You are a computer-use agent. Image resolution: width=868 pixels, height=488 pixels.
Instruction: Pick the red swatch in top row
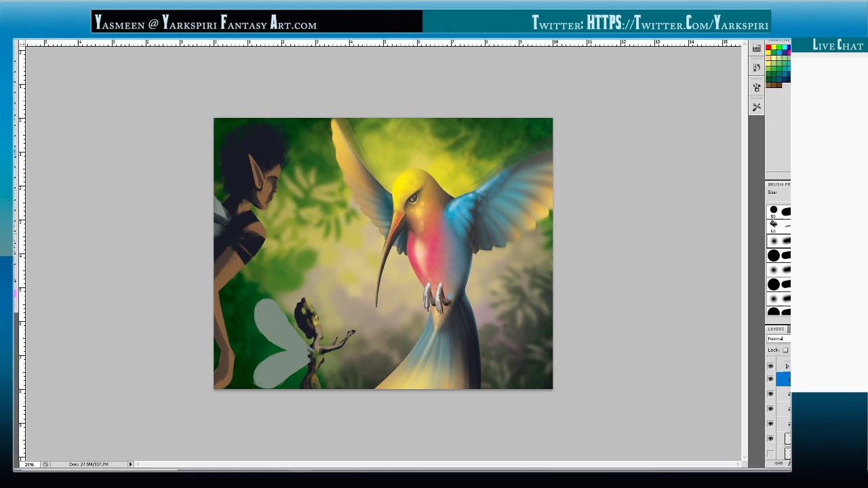(x=768, y=46)
